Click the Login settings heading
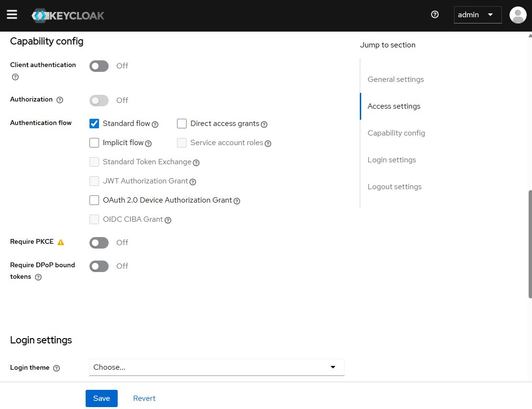Viewport: 532px width, 409px height. 41,340
